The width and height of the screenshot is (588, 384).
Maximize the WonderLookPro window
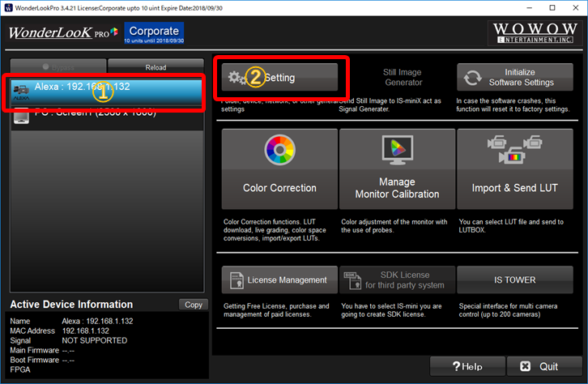pyautogui.click(x=552, y=8)
